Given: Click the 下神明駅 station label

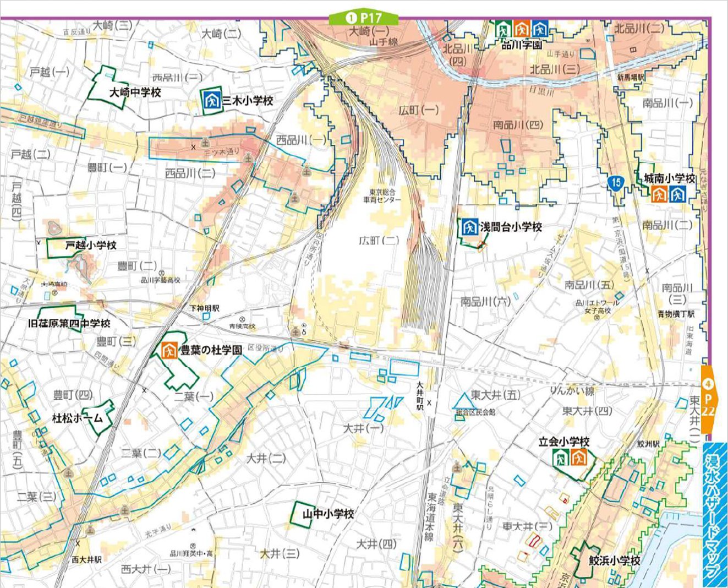Looking at the screenshot, I should coord(205,308).
